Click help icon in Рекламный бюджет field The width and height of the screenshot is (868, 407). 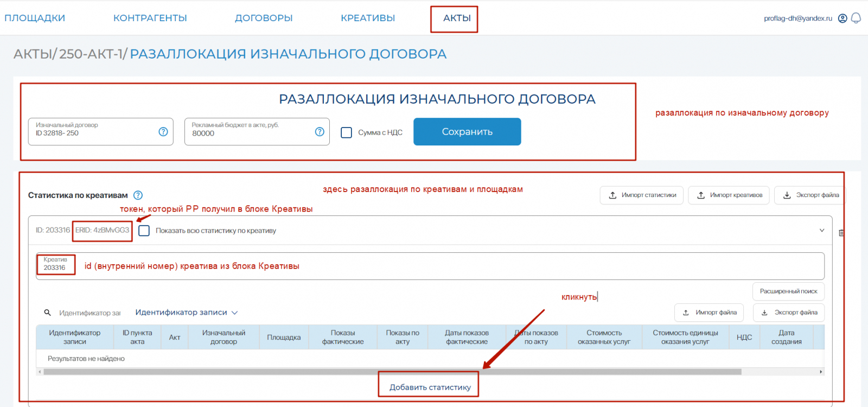coord(320,132)
